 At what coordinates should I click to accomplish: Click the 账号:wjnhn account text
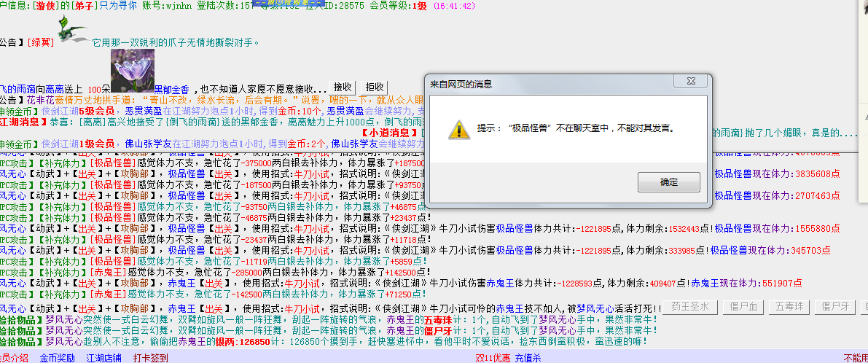pyautogui.click(x=168, y=6)
